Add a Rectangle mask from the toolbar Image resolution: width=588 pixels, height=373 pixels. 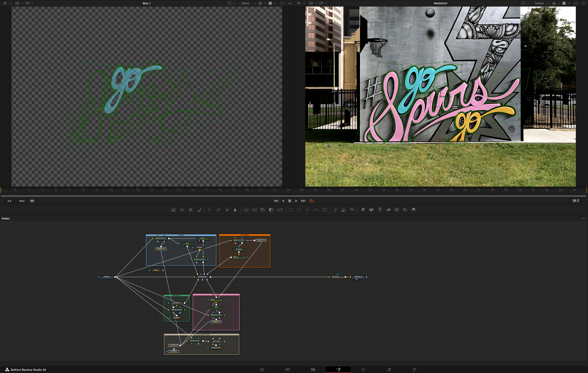coord(290,210)
